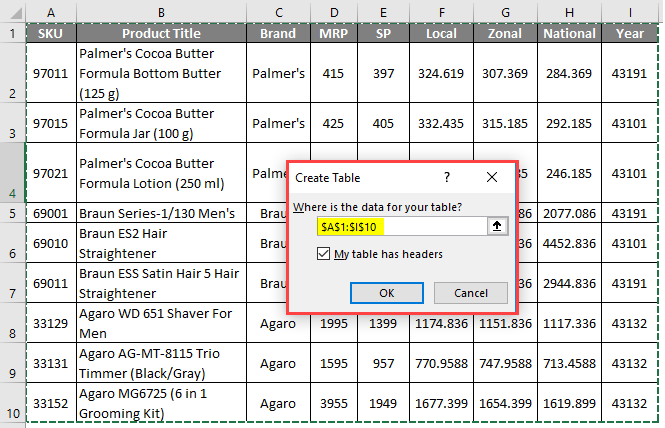
Task: Select Local value 324.619
Action: pos(441,73)
